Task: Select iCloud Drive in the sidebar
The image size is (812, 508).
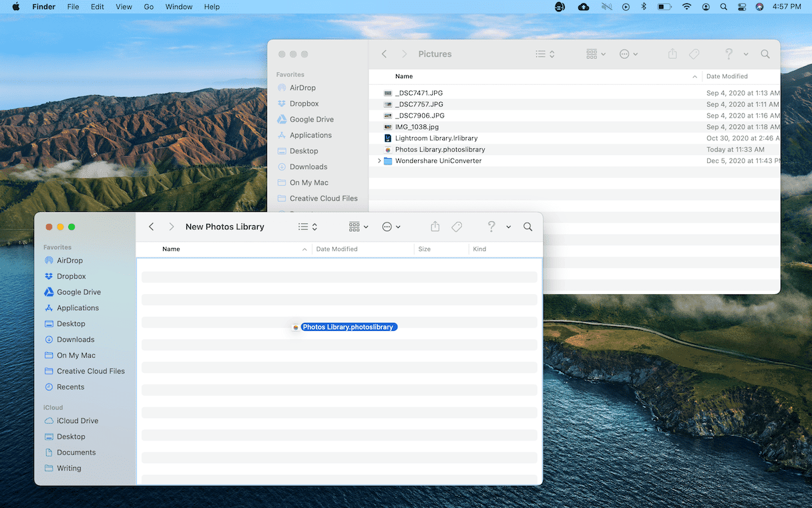Action: pos(77,421)
